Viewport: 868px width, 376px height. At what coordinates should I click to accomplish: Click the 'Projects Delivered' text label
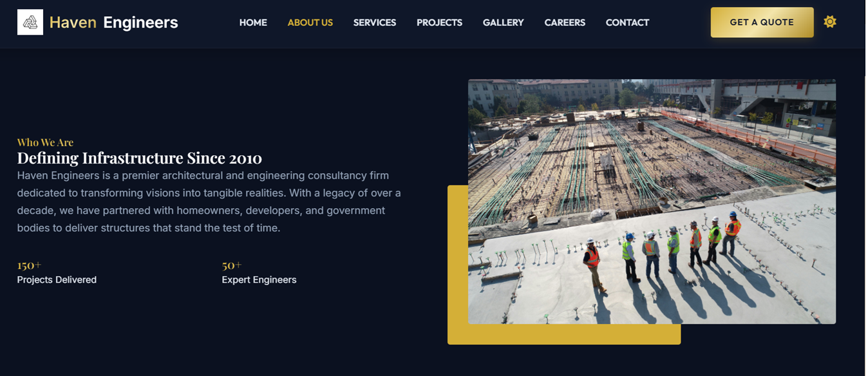(x=57, y=279)
